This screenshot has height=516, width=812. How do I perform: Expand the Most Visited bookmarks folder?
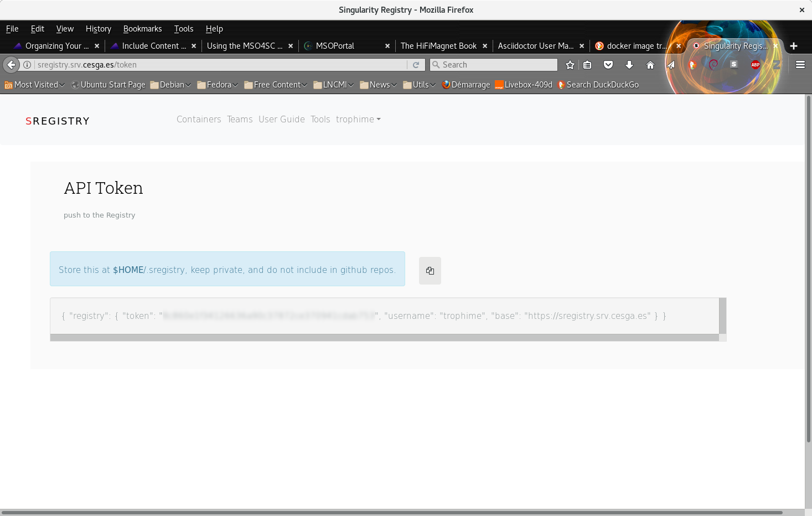tap(34, 85)
